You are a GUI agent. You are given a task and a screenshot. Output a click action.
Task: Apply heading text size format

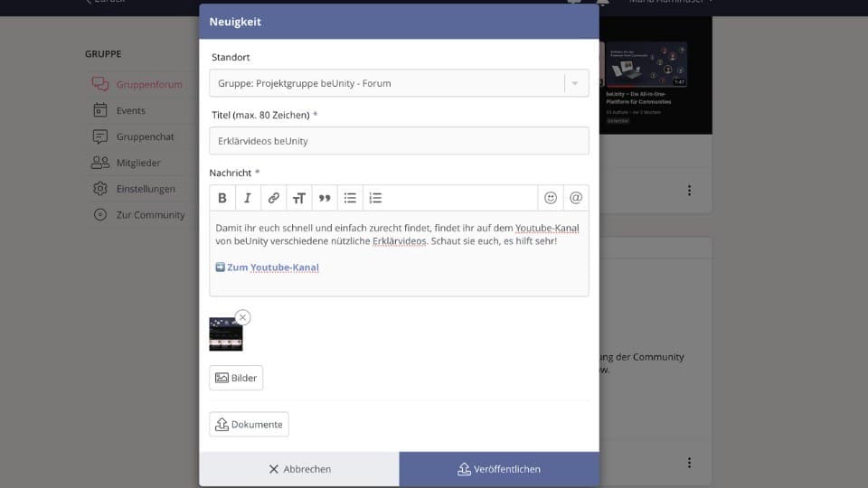(299, 198)
